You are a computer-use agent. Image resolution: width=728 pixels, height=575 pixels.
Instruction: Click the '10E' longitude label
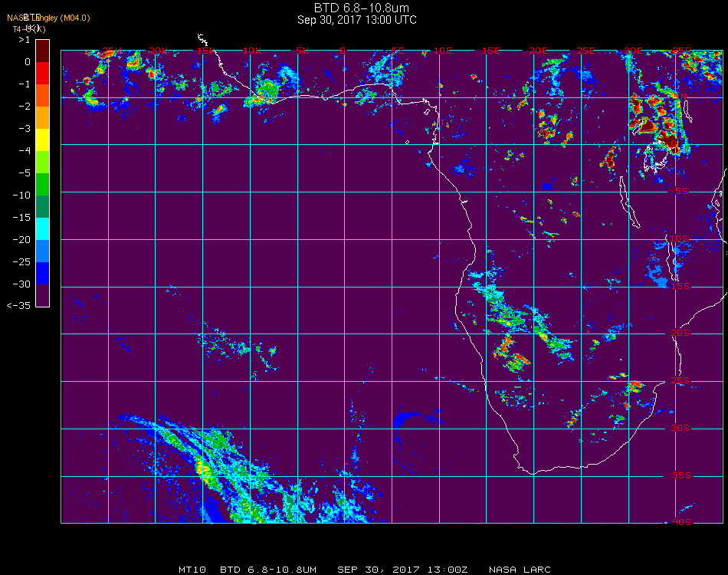click(x=443, y=50)
